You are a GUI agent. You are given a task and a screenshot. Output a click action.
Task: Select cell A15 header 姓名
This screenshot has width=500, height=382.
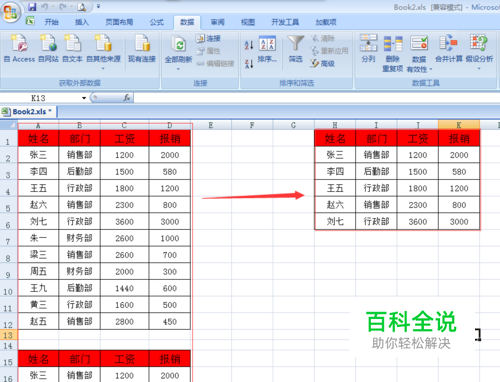click(x=38, y=359)
